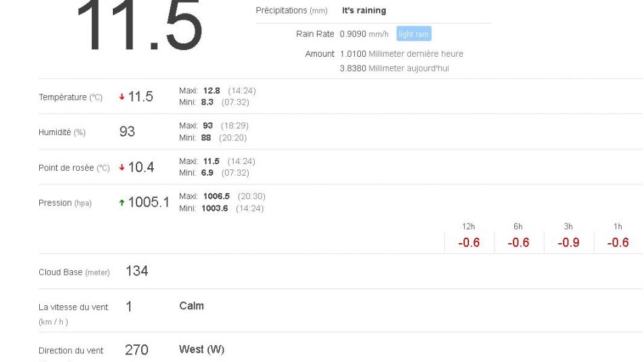
Task: Click the "Calm" wind description
Action: 191,306
